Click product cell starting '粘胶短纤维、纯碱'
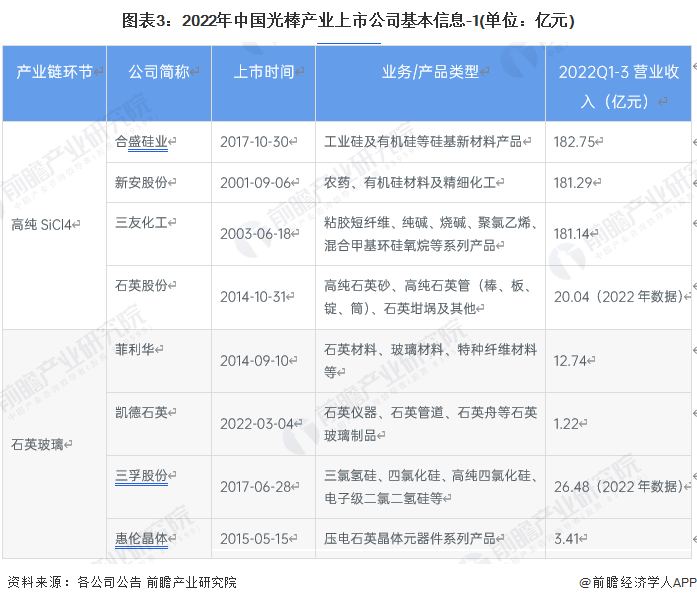This screenshot has width=697, height=603. [x=430, y=234]
